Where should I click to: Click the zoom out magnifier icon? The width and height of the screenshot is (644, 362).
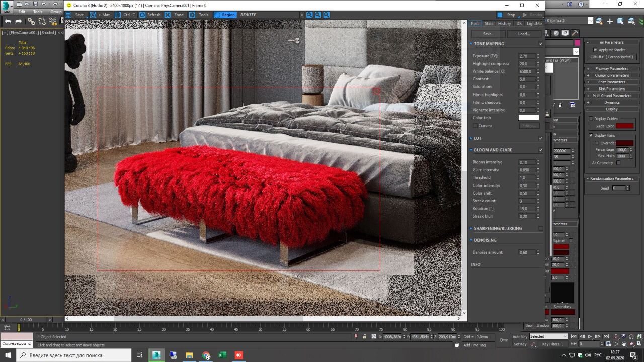[318, 15]
